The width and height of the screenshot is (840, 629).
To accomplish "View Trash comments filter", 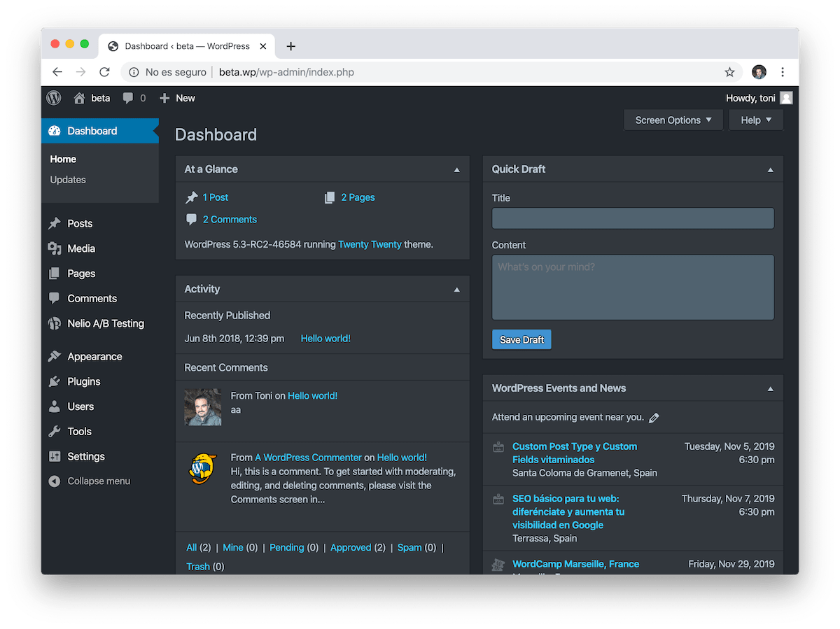I will (198, 566).
